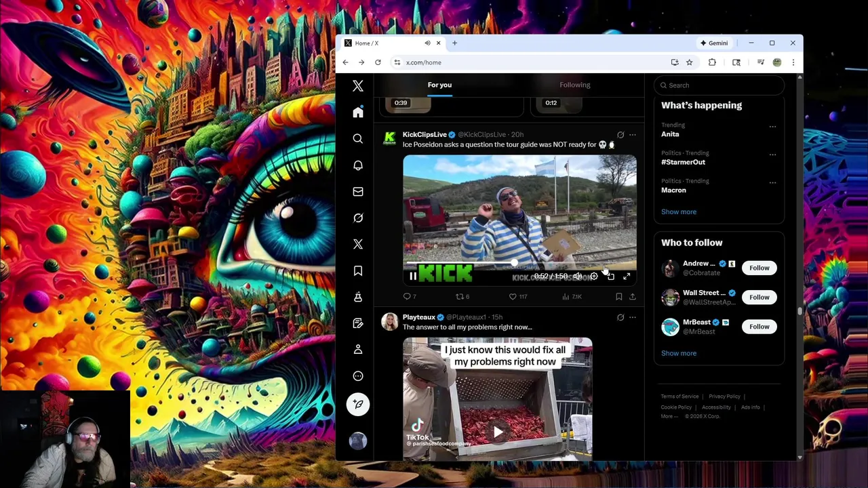This screenshot has width=868, height=488.
Task: Open the flask icon in sidebar
Action: pos(358,297)
